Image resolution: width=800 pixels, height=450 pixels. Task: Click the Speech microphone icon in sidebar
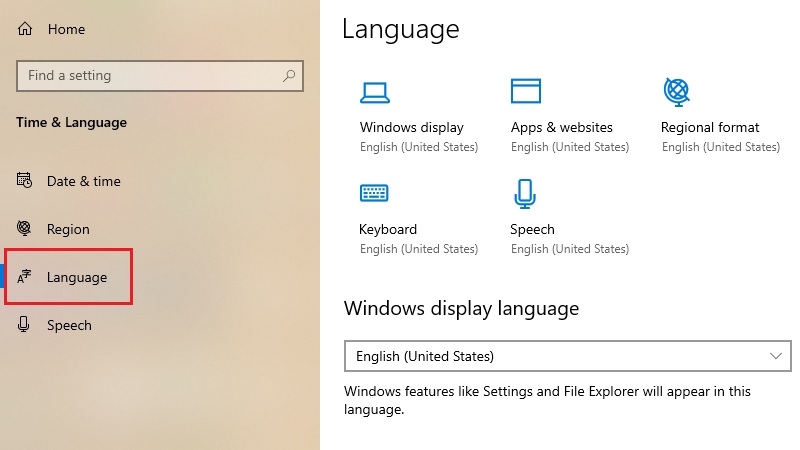click(25, 325)
